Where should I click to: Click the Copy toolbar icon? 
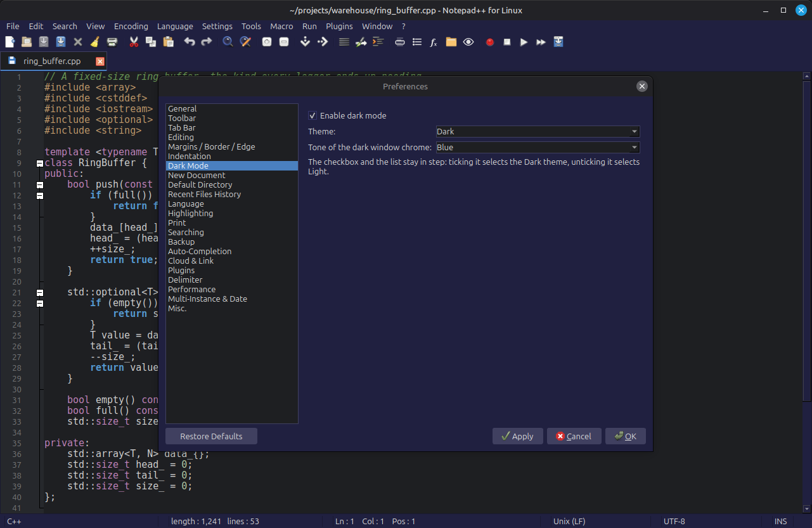(151, 42)
